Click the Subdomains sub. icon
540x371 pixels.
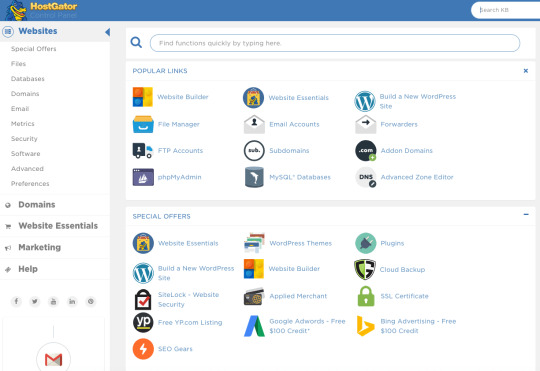[254, 151]
